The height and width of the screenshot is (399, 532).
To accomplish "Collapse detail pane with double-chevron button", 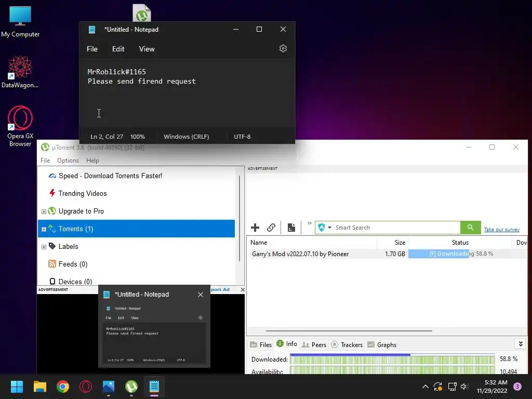I will (x=521, y=344).
